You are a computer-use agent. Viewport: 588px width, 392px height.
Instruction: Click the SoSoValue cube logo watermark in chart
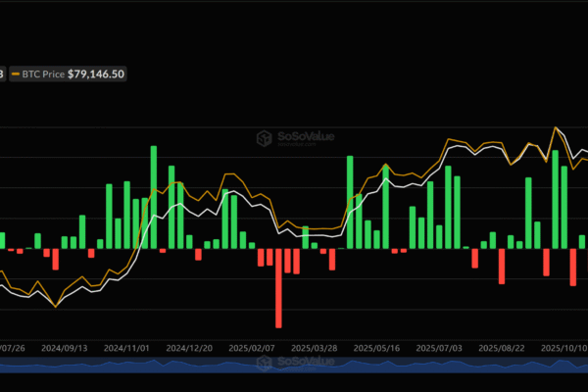click(x=264, y=138)
